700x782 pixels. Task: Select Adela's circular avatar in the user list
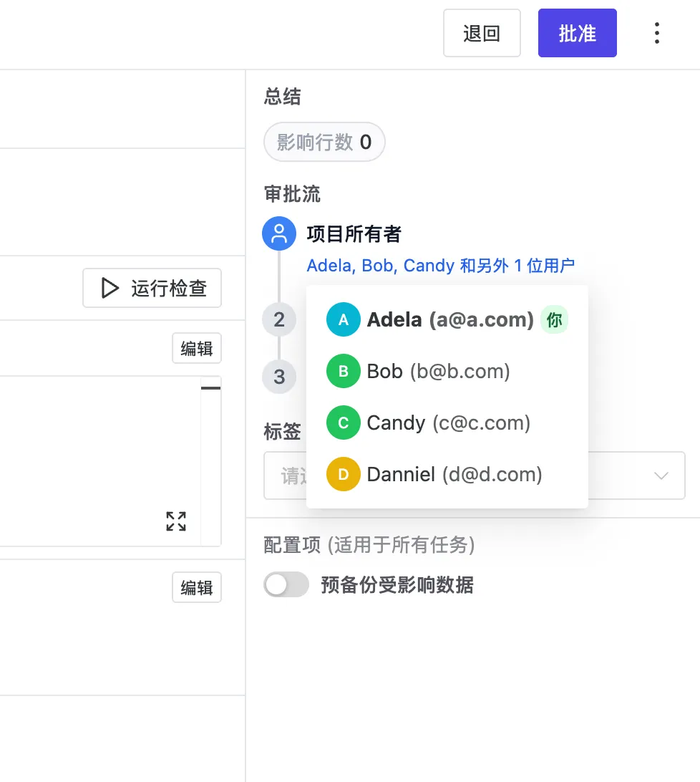coord(343,319)
